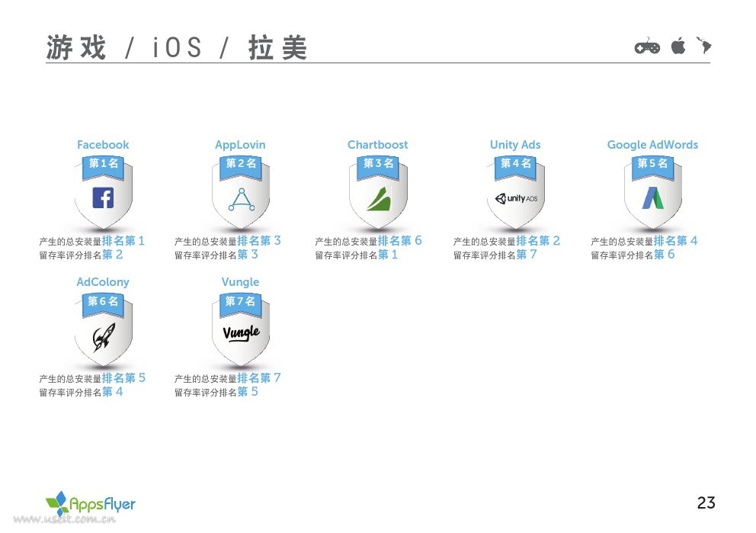
Task: Click AppLovin's retention rank 第 3
Action: pos(248,254)
